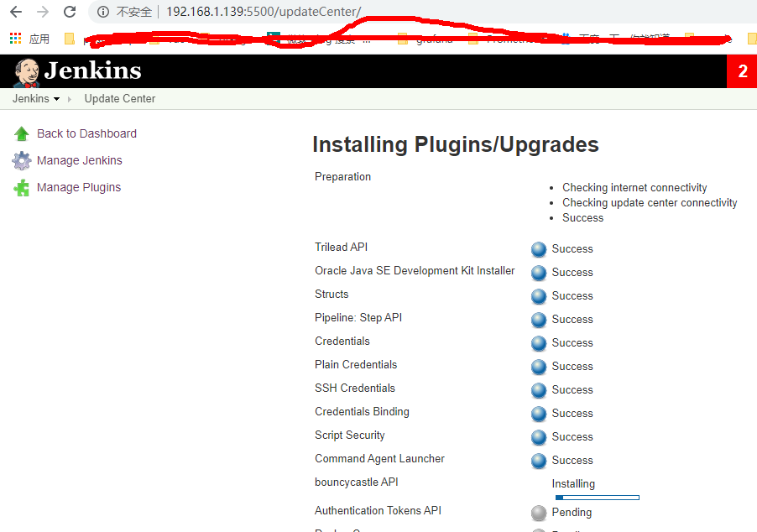Click the browser back arrow
This screenshot has height=532, width=757.
click(x=16, y=12)
